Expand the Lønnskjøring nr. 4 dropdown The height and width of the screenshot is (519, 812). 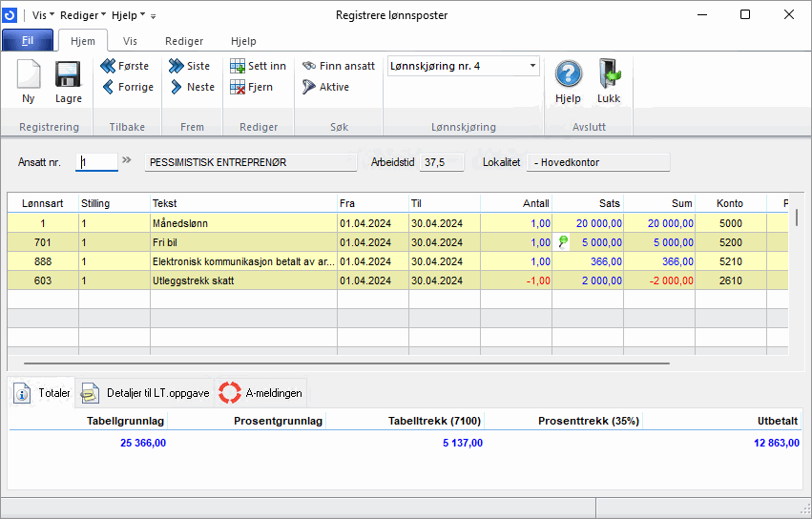pyautogui.click(x=531, y=66)
